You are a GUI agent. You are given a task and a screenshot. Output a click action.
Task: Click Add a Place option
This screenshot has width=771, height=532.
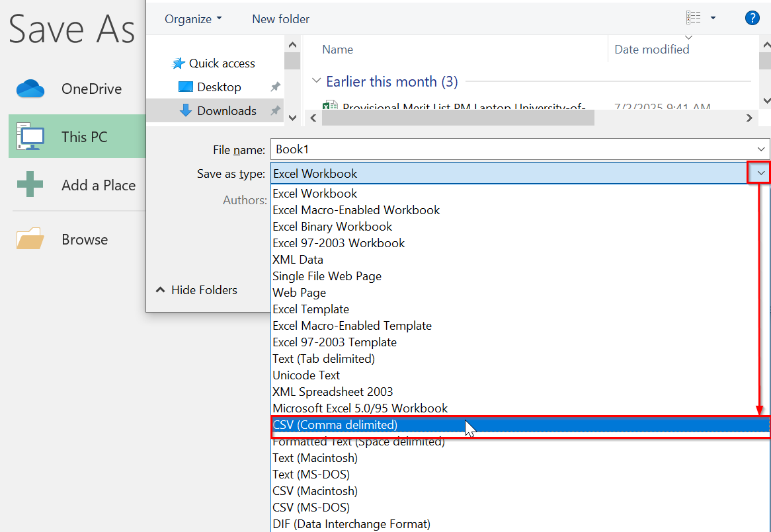(x=77, y=185)
